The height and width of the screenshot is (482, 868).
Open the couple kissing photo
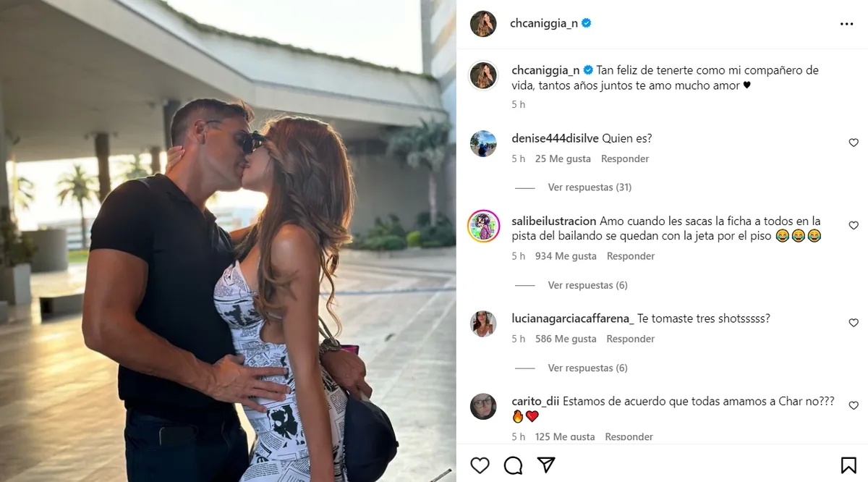pyautogui.click(x=228, y=241)
